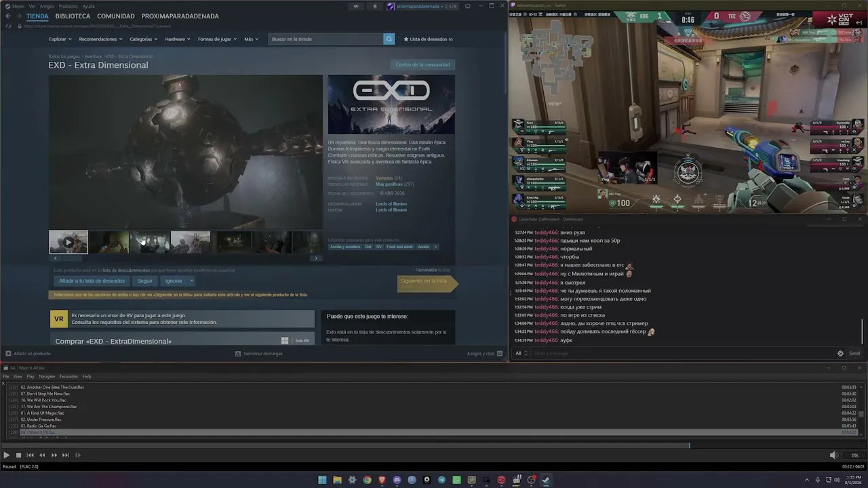Screen dimensions: 868x488
Task: Expand the Hardware dropdown
Action: (x=178, y=39)
